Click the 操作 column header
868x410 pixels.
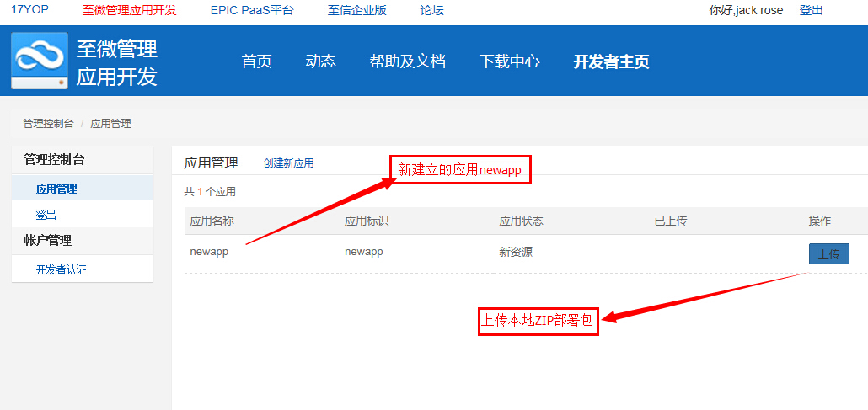coord(820,221)
